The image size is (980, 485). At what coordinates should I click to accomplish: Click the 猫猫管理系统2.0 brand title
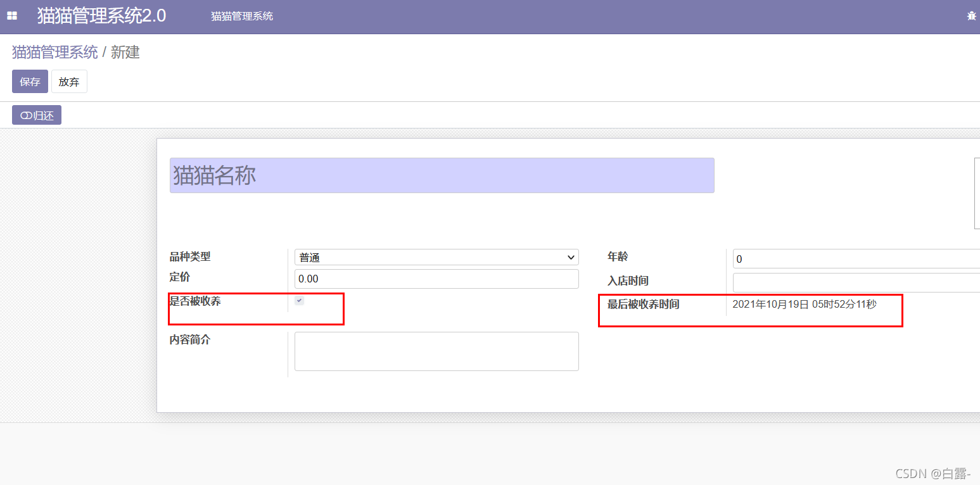101,16
